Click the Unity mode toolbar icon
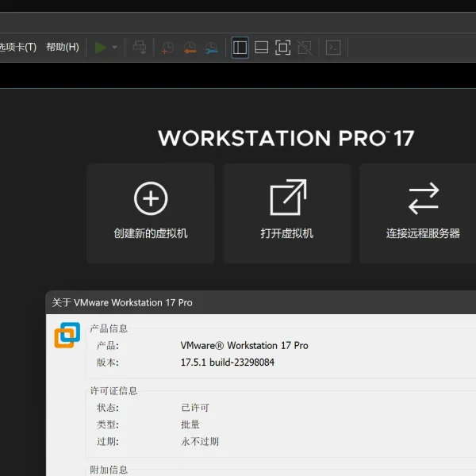The width and height of the screenshot is (476, 476). pos(305,48)
